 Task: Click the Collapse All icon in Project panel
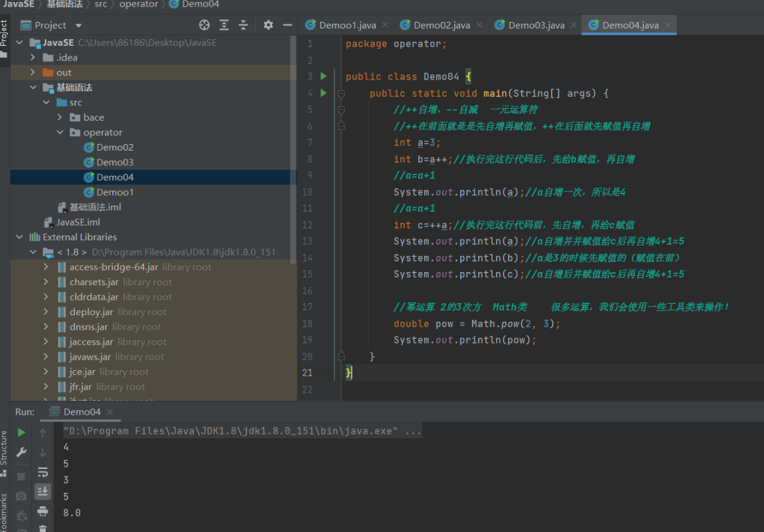pos(244,25)
